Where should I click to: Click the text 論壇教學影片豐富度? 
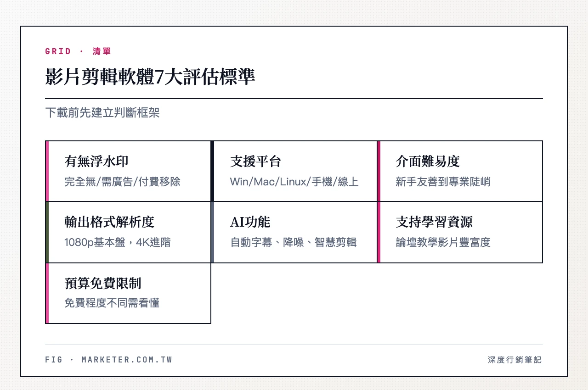click(x=443, y=242)
